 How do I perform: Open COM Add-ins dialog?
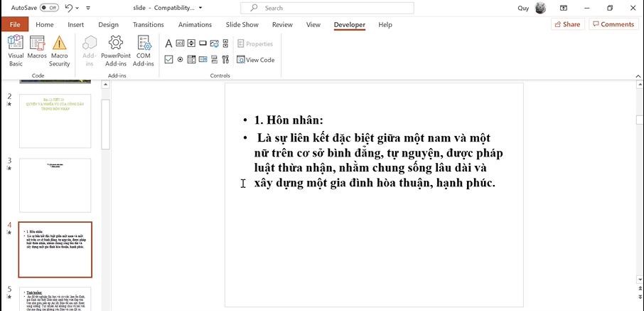[144, 51]
